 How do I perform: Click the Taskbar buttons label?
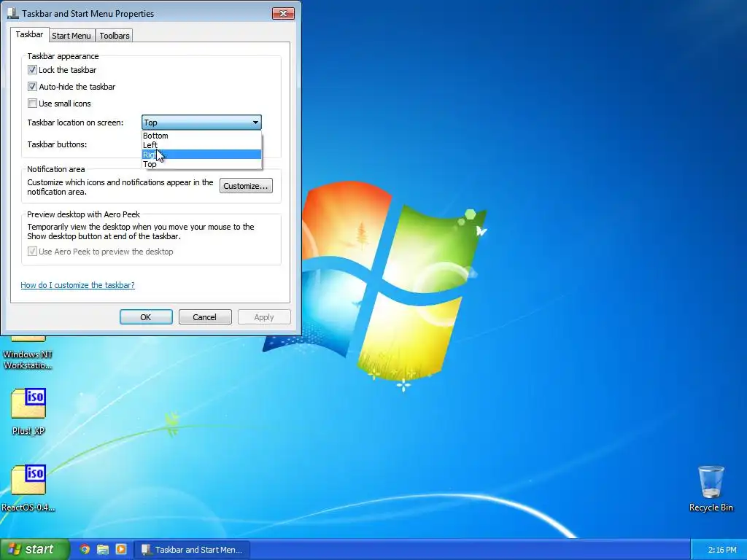[x=57, y=144]
